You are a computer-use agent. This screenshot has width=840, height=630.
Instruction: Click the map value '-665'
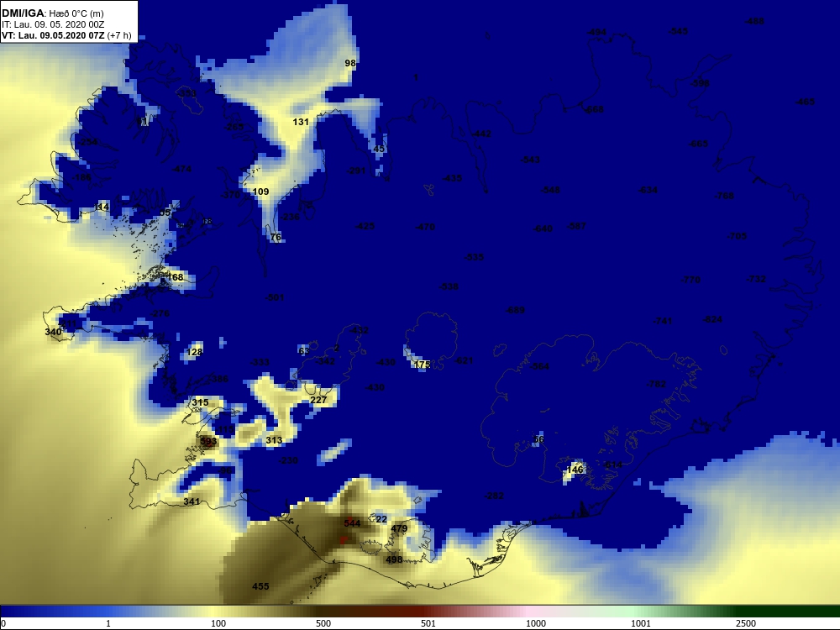[698, 144]
